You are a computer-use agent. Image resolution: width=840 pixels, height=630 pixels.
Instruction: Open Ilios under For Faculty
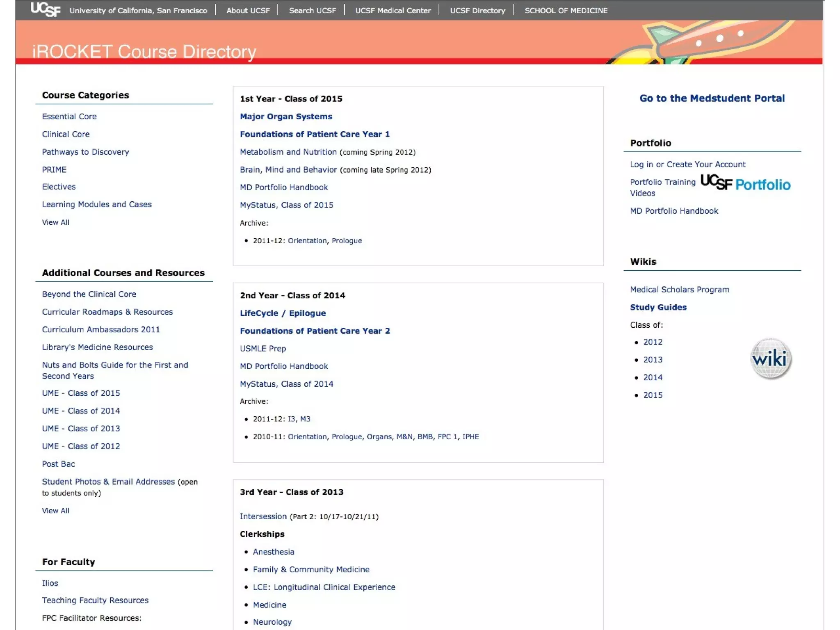tap(50, 583)
